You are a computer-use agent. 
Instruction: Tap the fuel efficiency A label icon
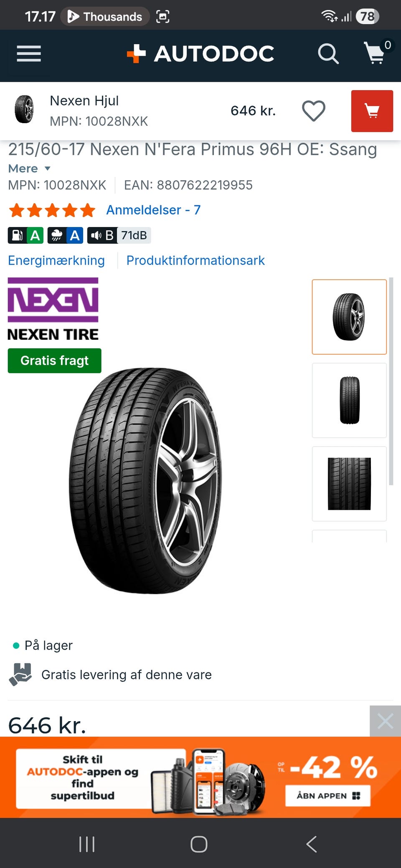pos(26,235)
